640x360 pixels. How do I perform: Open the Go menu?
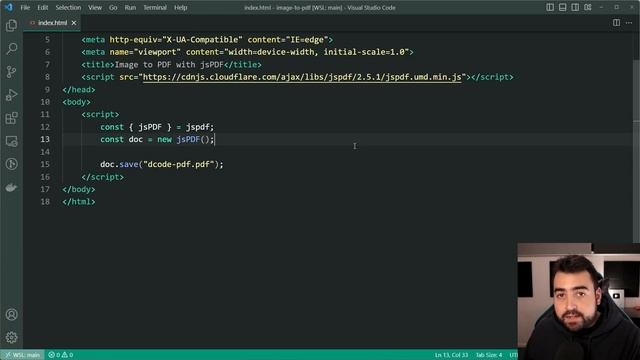click(113, 7)
